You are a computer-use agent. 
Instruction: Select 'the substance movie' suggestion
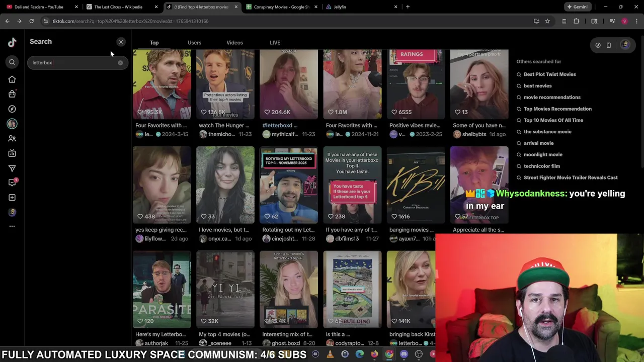547,132
